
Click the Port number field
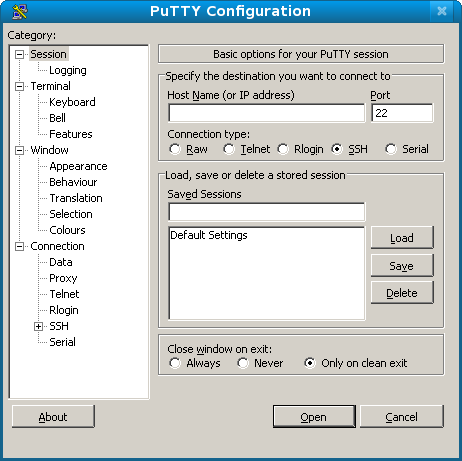402,113
